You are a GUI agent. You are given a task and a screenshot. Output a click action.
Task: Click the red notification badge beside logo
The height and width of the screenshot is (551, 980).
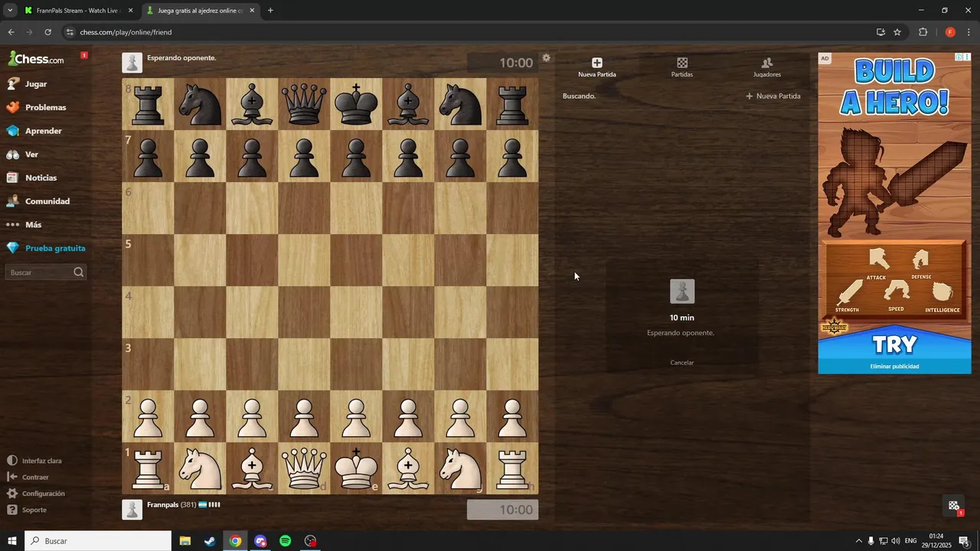click(84, 55)
